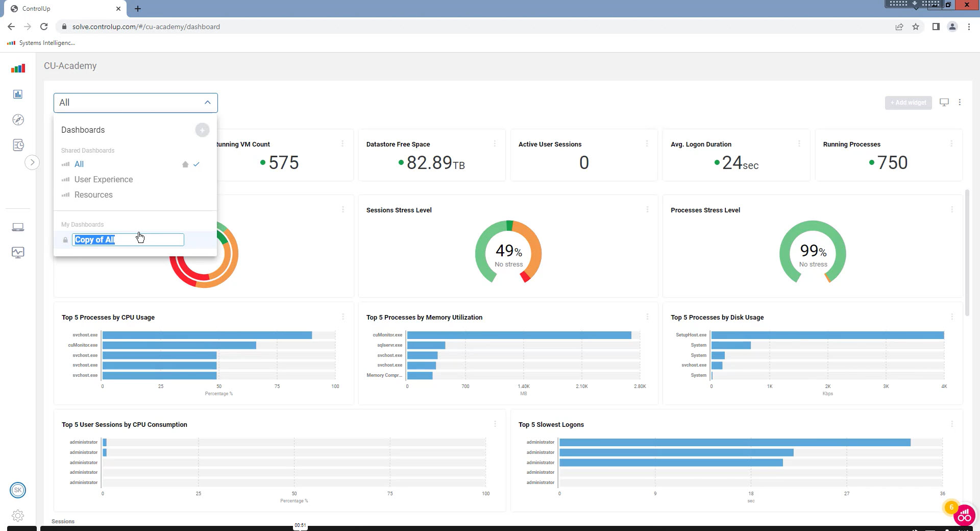Click home icon next to All dashboard
Image resolution: width=980 pixels, height=531 pixels.
pyautogui.click(x=185, y=164)
